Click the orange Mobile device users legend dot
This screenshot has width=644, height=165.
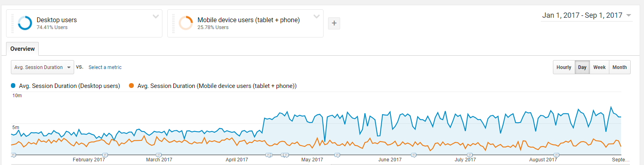pyautogui.click(x=131, y=86)
